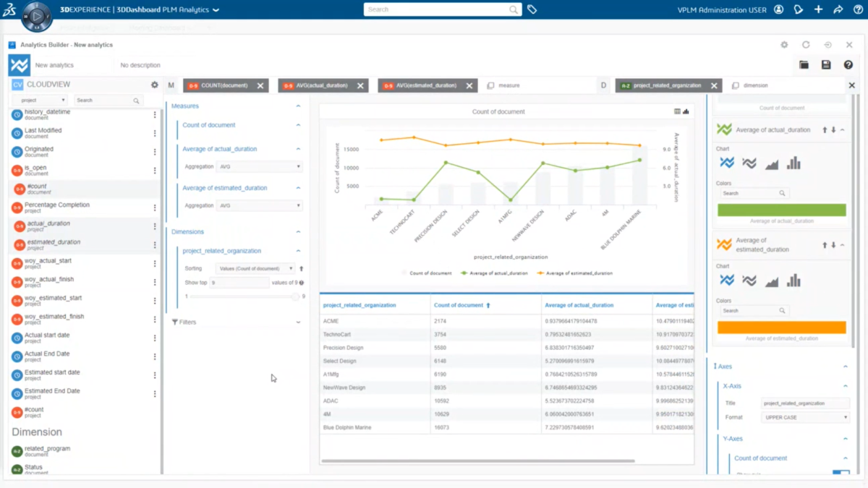This screenshot has width=868, height=488.
Task: Collapse the Dimensions section
Action: tap(298, 232)
